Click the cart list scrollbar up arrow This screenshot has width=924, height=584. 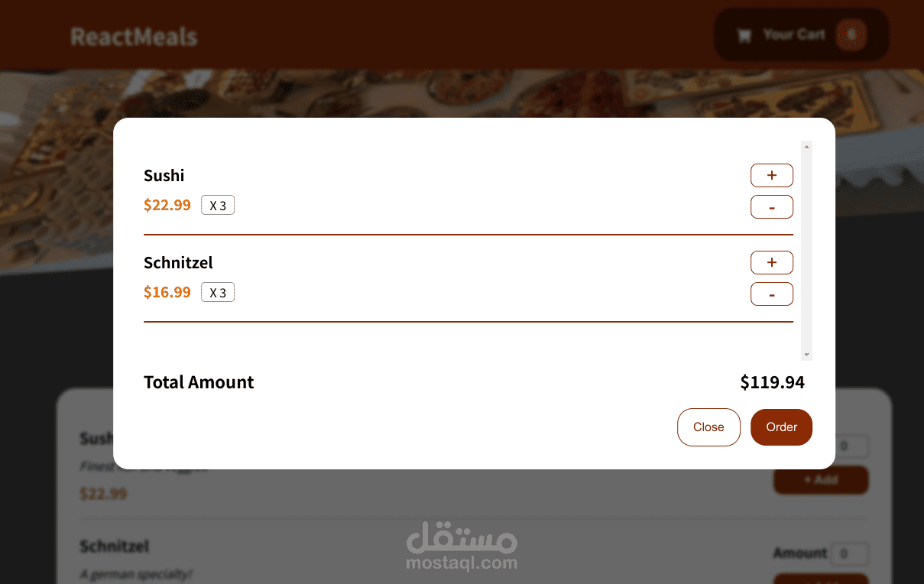point(806,147)
